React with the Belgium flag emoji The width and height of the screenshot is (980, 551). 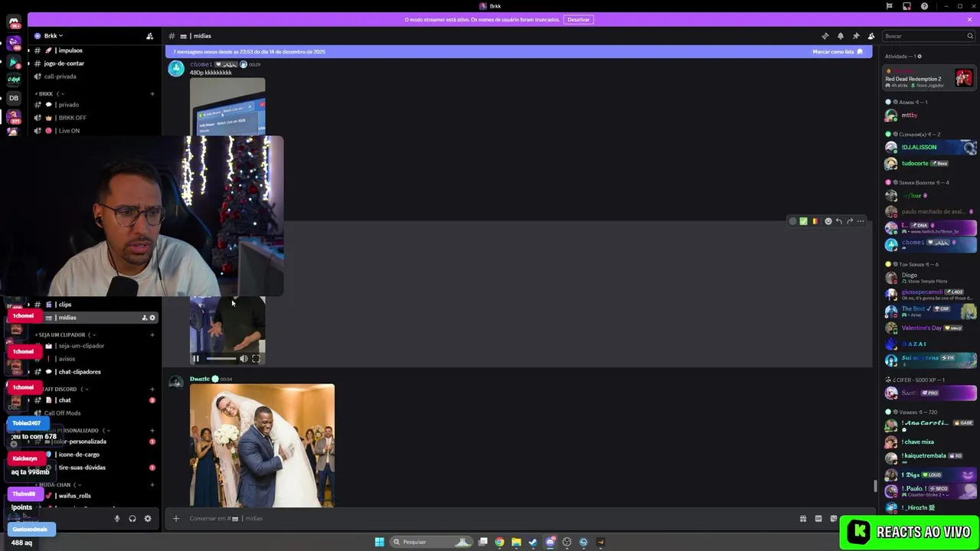(815, 221)
